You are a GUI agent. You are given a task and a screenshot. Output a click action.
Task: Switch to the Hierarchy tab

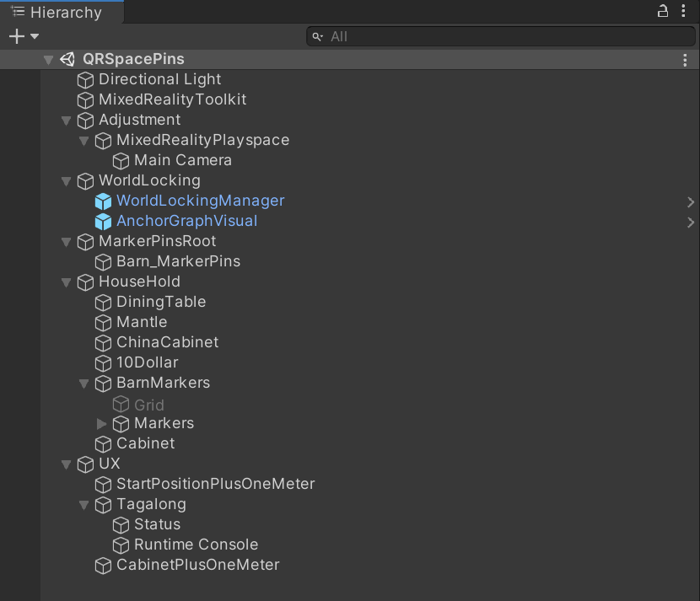tap(59, 13)
